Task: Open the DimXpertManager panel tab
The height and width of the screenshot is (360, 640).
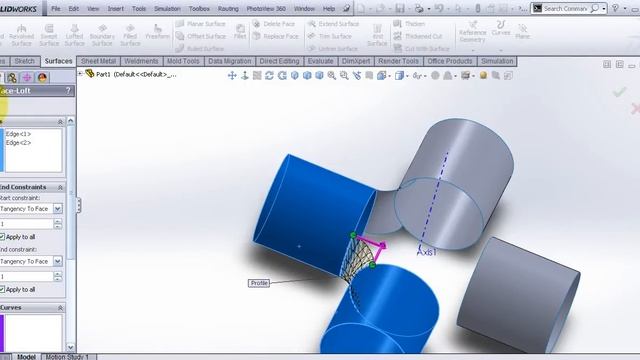Action: pyautogui.click(x=27, y=77)
